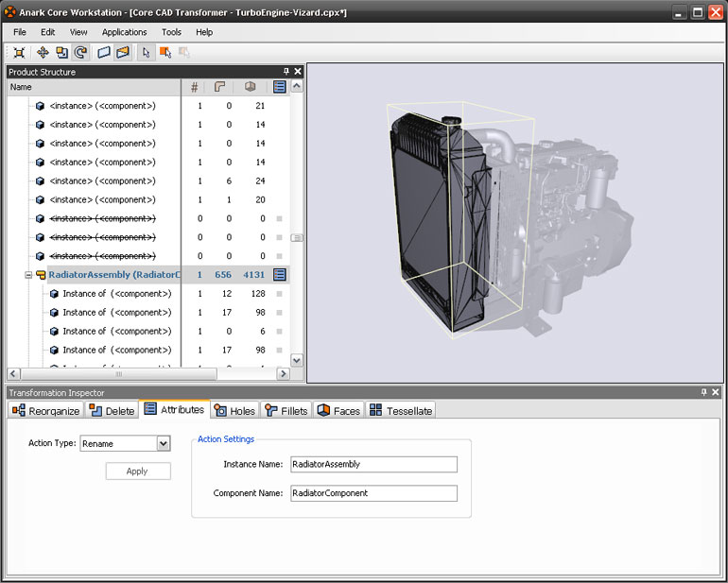The width and height of the screenshot is (728, 583).
Task: Click horizontal scrollbar right arrow
Action: tap(284, 373)
